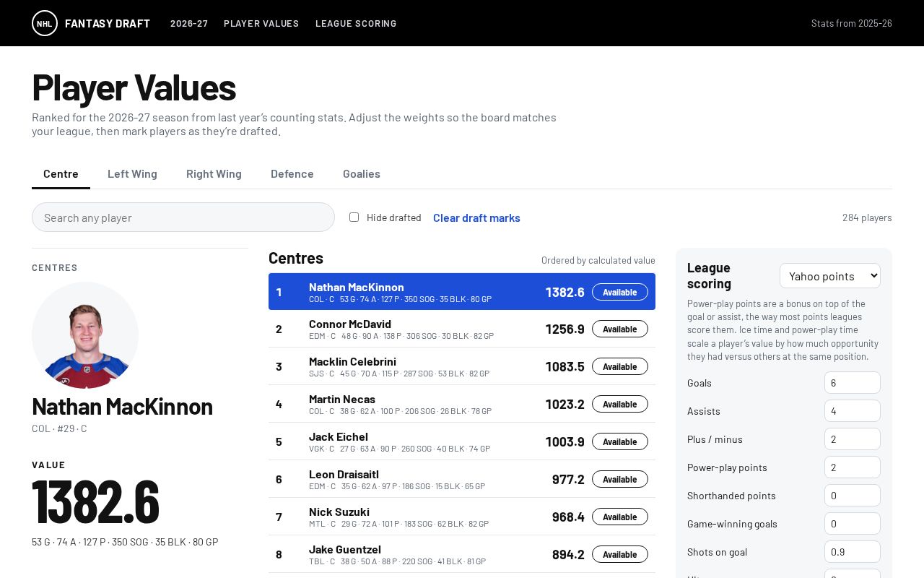Edit the Plus / minus weight field
This screenshot has height=578, width=924.
853,439
